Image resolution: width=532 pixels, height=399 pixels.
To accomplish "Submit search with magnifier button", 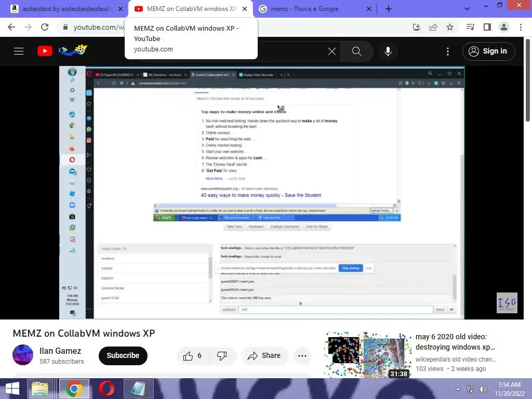I will [x=356, y=51].
